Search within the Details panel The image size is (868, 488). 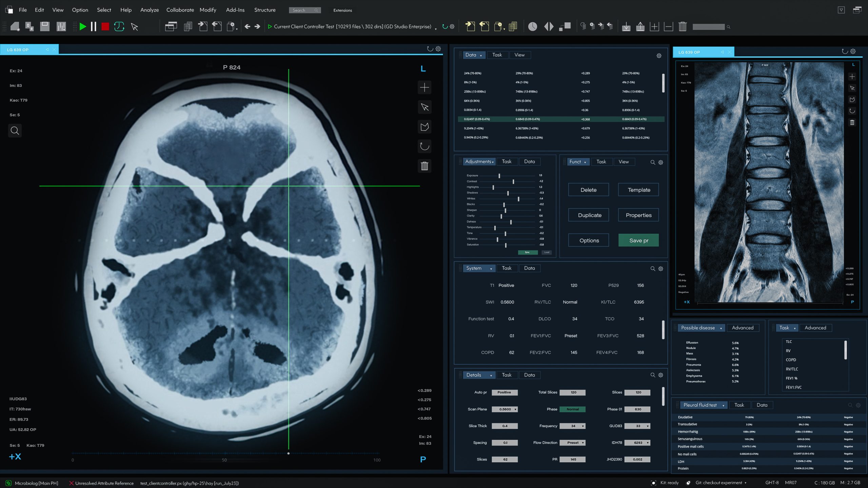point(652,375)
